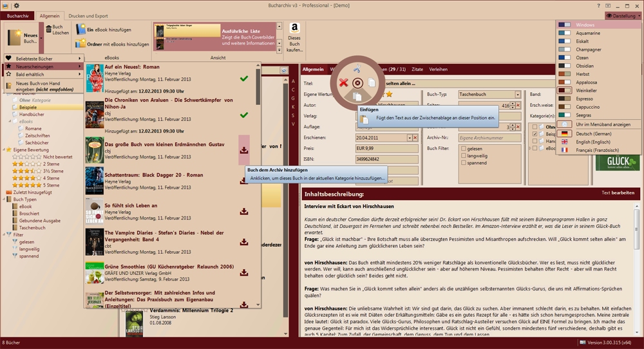Switch to the Verleihen tab
This screenshot has height=349, width=644.
(x=438, y=69)
